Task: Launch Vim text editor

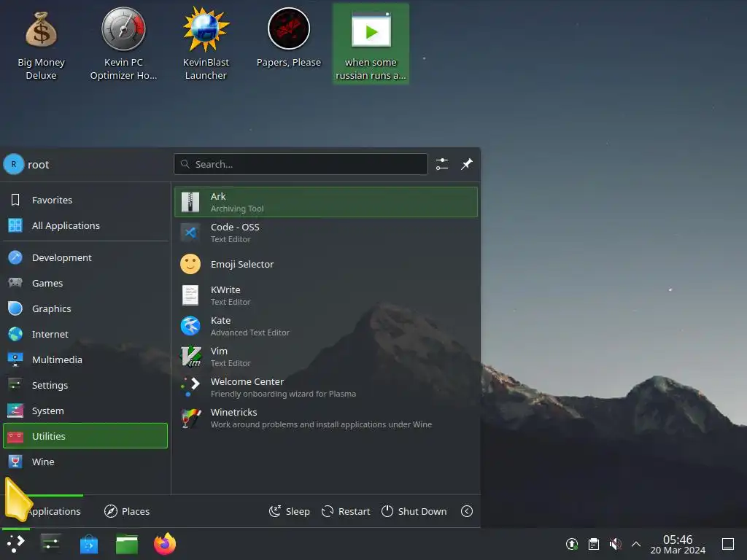Action: (x=326, y=357)
